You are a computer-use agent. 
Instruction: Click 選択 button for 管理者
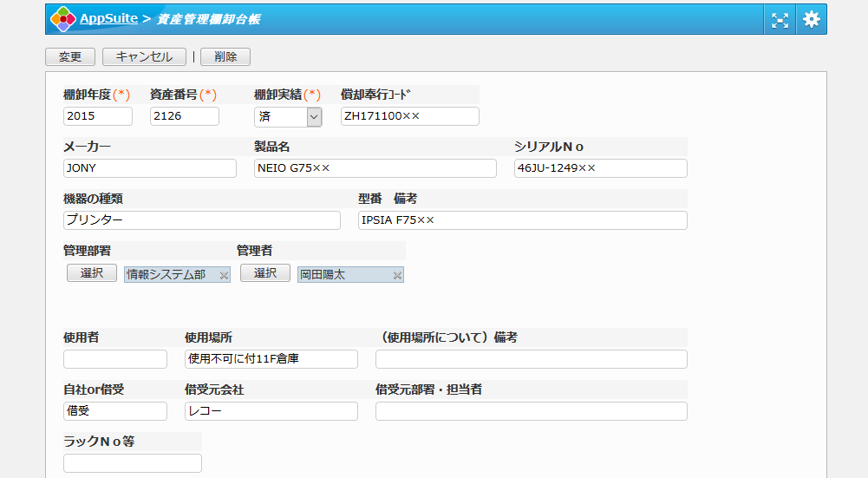[x=265, y=273]
